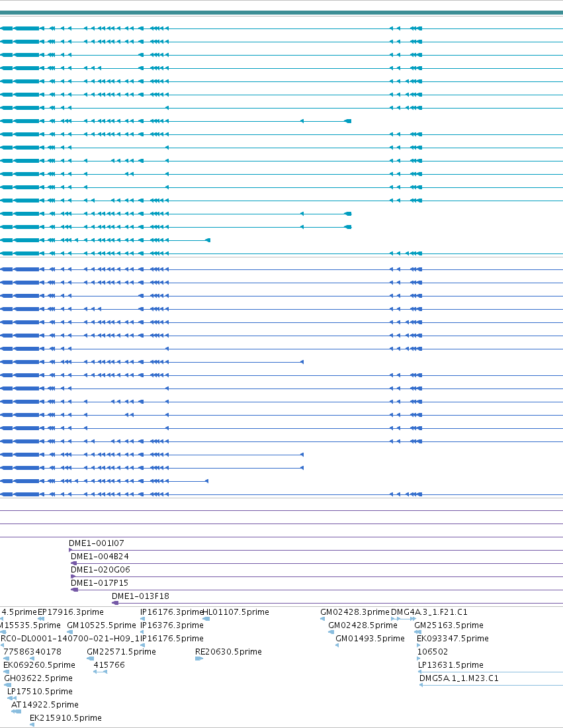Select the EK069260.5prime EST label

click(39, 665)
